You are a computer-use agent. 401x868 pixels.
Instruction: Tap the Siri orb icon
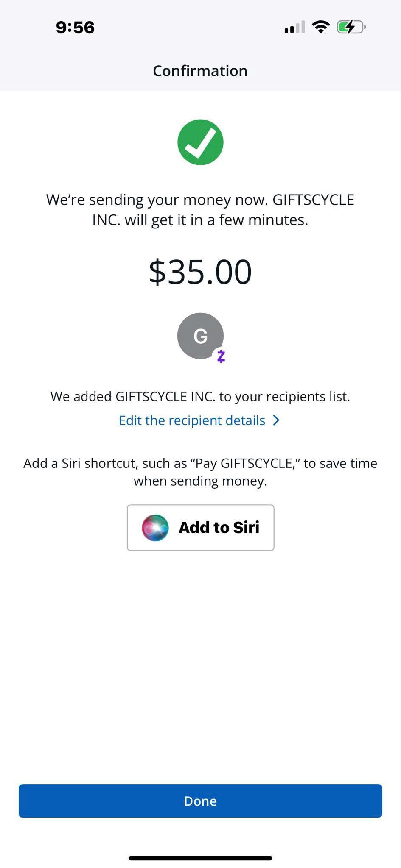coord(155,528)
